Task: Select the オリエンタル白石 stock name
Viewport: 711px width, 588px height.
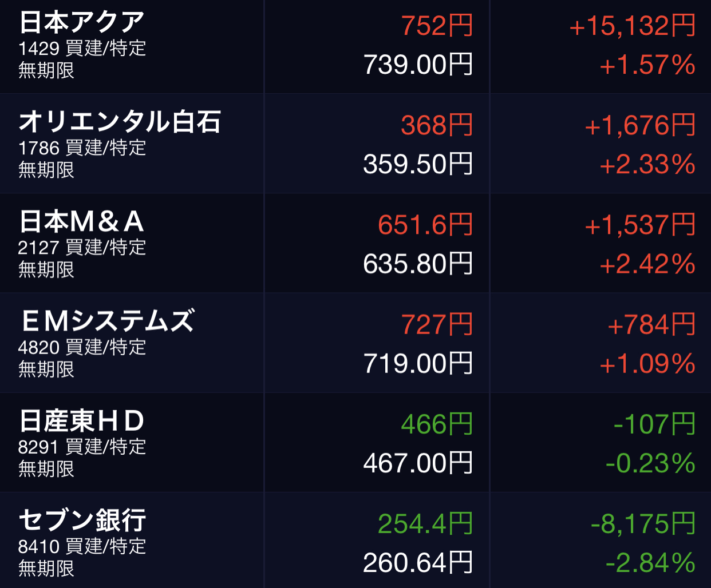Action: click(x=120, y=122)
